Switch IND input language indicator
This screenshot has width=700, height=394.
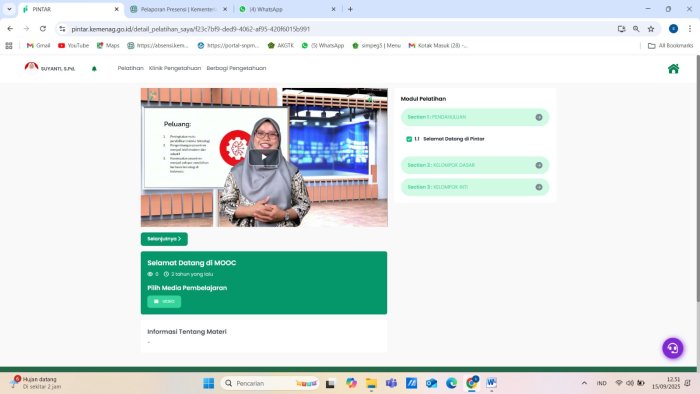pos(601,383)
